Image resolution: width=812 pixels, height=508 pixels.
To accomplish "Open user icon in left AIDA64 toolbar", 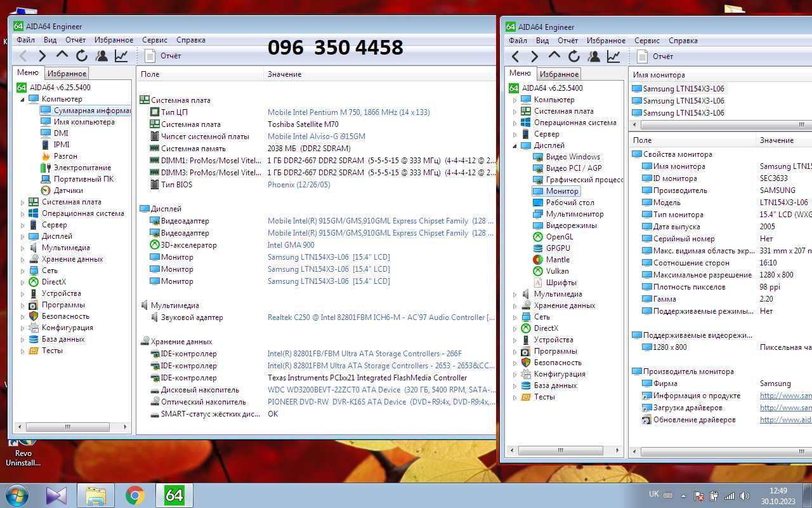I will 101,56.
